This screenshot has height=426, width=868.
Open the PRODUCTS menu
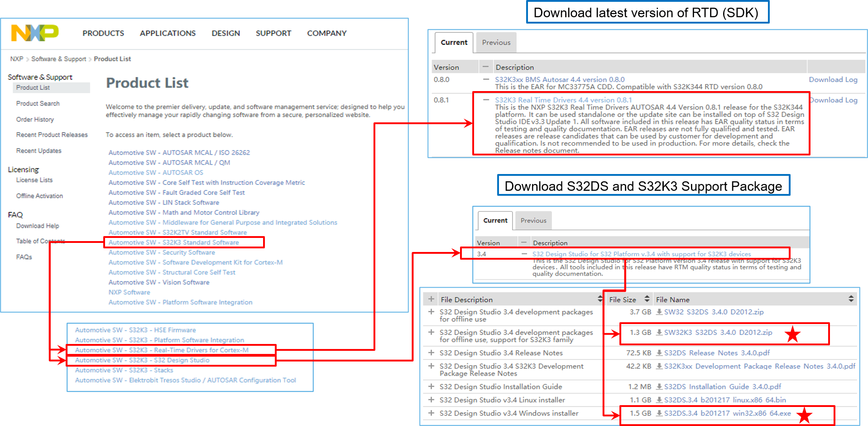point(103,33)
